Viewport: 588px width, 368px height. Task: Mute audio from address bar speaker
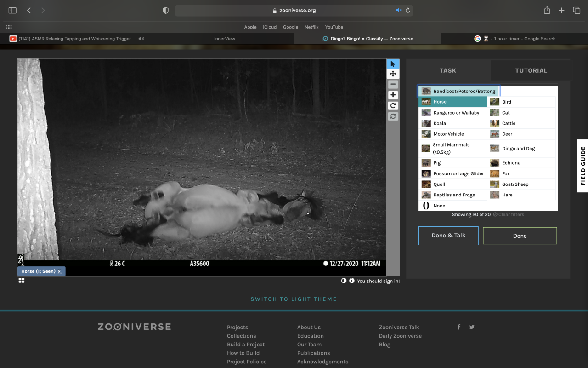click(399, 11)
